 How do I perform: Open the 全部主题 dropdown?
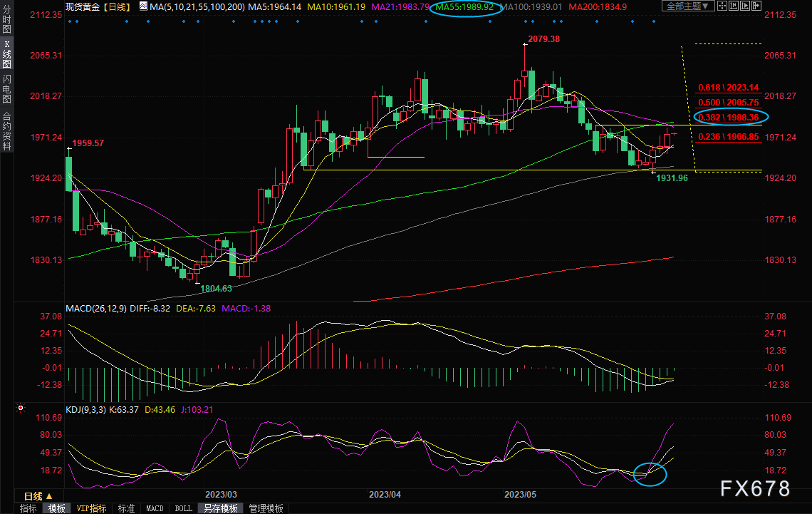click(688, 6)
